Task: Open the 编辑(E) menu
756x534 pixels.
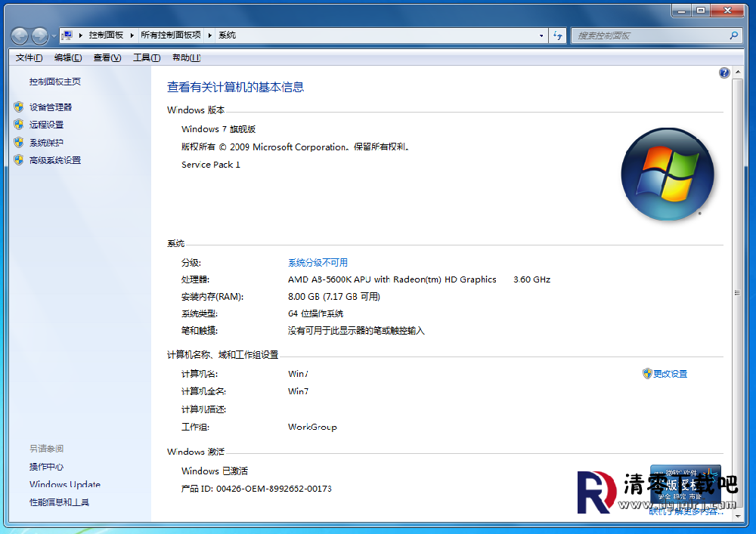Action: point(68,58)
